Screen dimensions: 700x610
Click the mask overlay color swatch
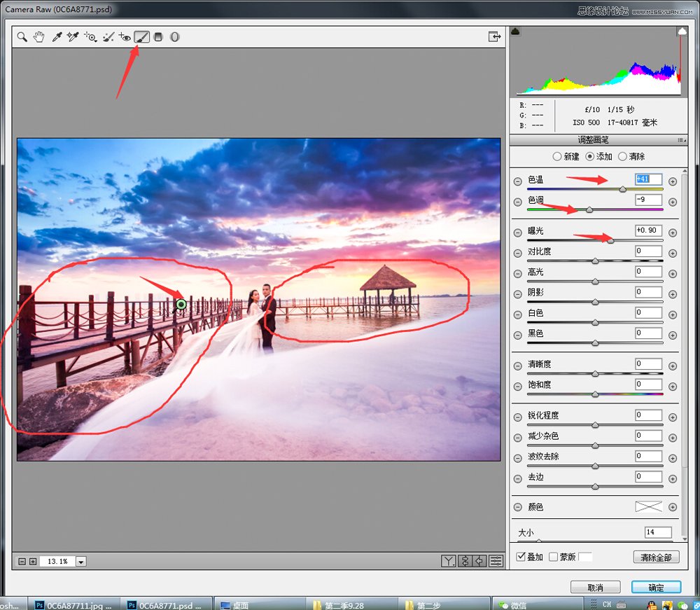pyautogui.click(x=585, y=556)
